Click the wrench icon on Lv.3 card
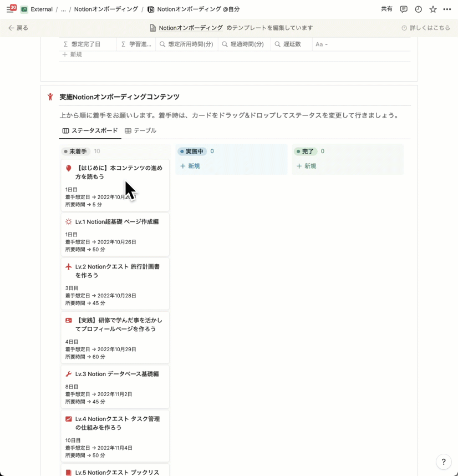Screen dimensions: 458x476 pos(69,374)
